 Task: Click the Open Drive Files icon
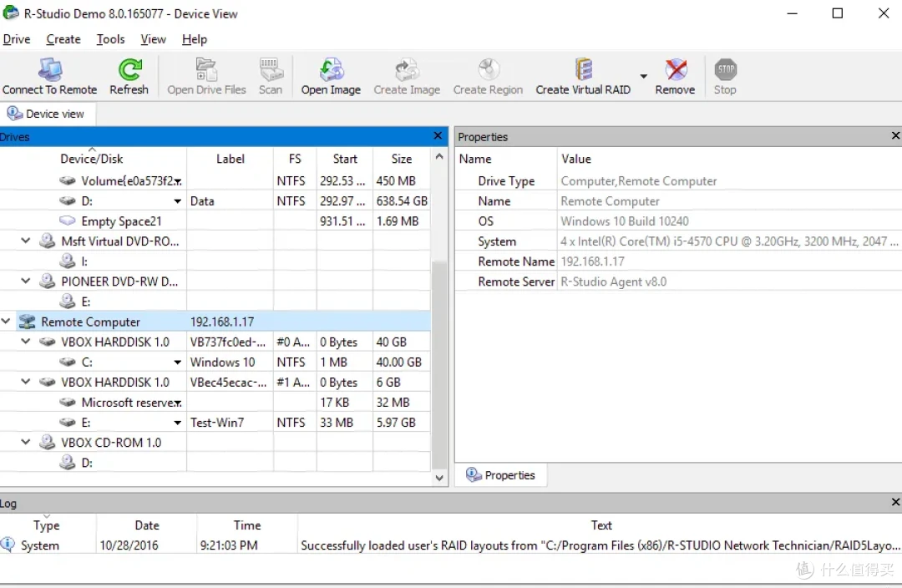pyautogui.click(x=206, y=69)
